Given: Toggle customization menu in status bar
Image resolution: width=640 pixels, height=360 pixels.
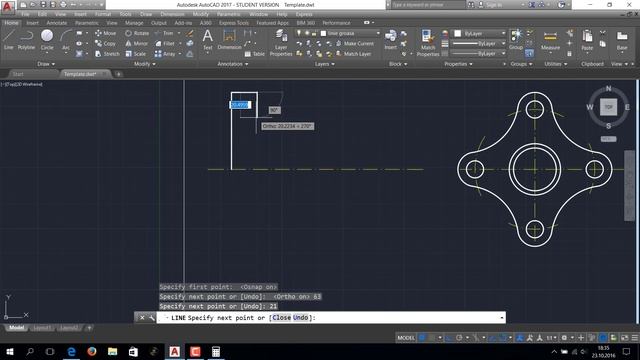Looking at the screenshot, I should pos(635,338).
